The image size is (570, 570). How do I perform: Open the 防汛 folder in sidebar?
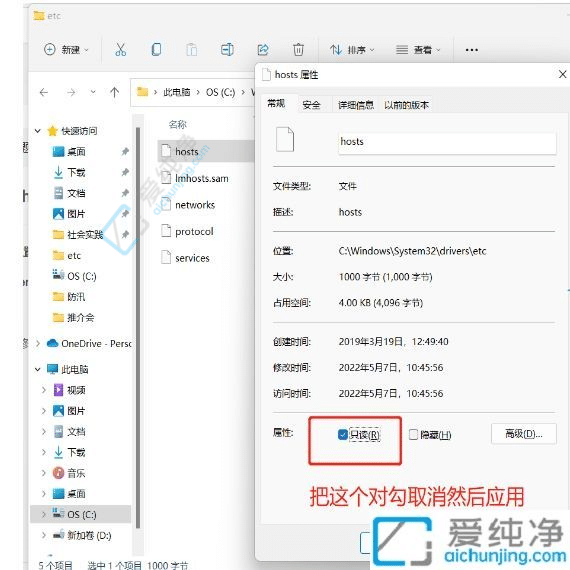pyautogui.click(x=69, y=297)
